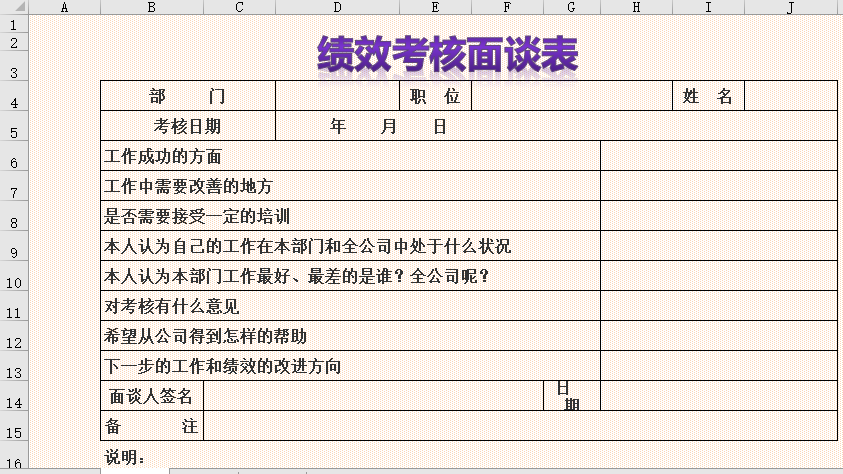This screenshot has height=474, width=843.
Task: Click the empty field right of 姓名
Action: (x=790, y=96)
